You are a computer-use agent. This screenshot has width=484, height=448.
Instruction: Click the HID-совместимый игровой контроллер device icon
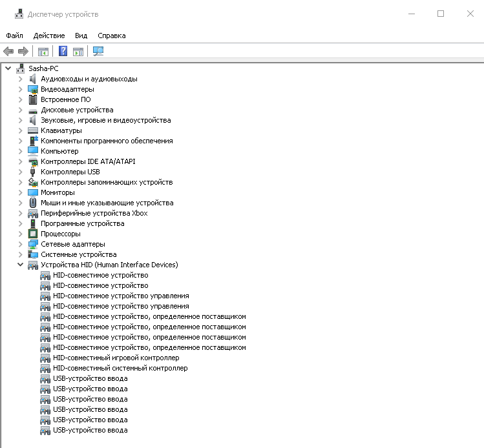pos(45,358)
